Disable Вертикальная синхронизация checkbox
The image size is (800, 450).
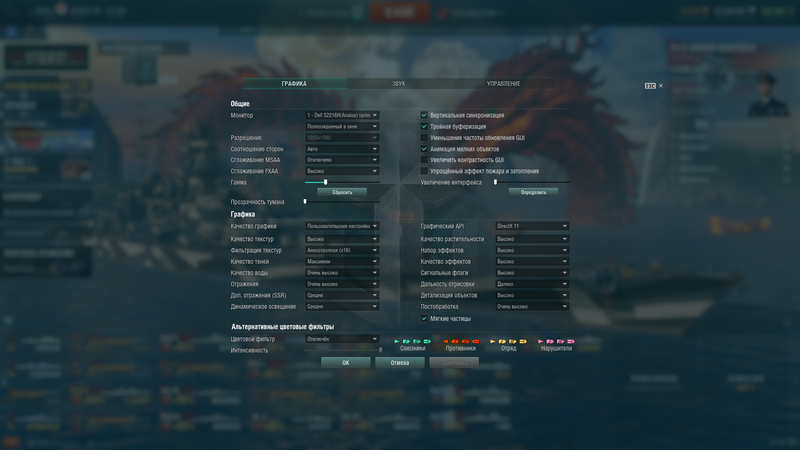point(424,115)
